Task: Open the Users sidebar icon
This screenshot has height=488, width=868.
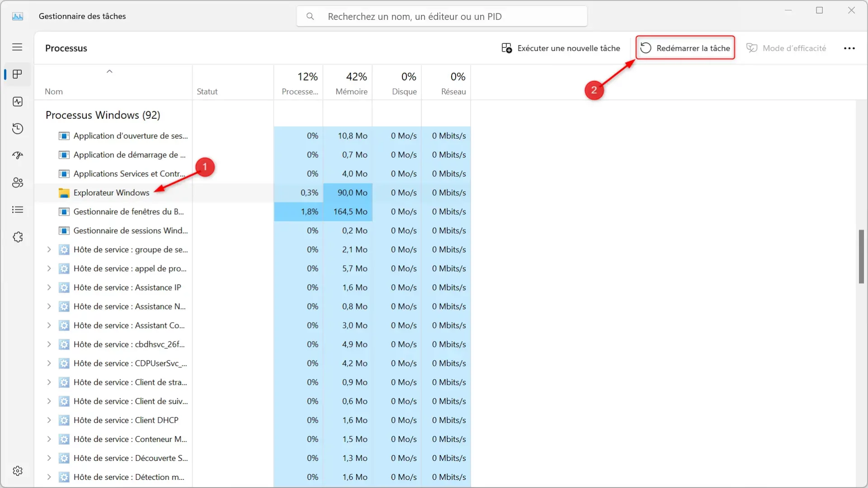Action: pos(17,183)
